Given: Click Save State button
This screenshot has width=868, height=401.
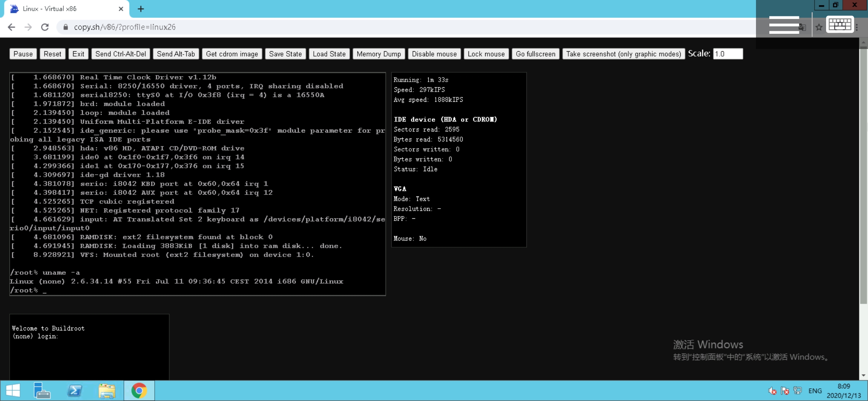Looking at the screenshot, I should coord(285,54).
